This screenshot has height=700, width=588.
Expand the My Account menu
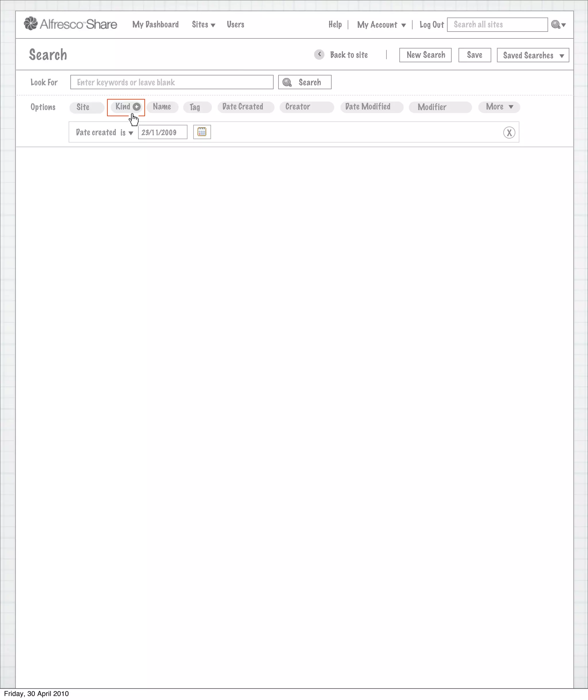pyautogui.click(x=381, y=25)
